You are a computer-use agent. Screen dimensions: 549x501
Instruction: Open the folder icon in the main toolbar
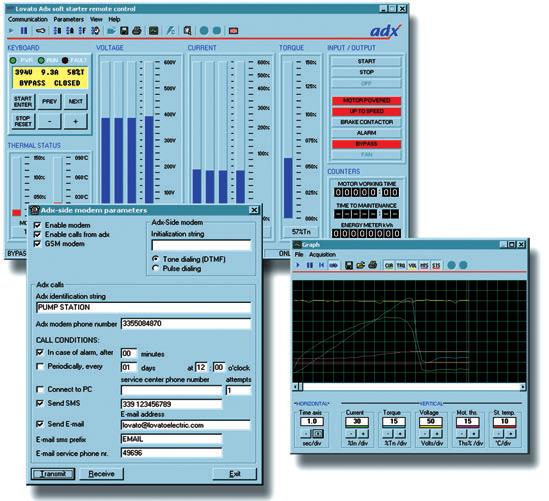point(111,31)
